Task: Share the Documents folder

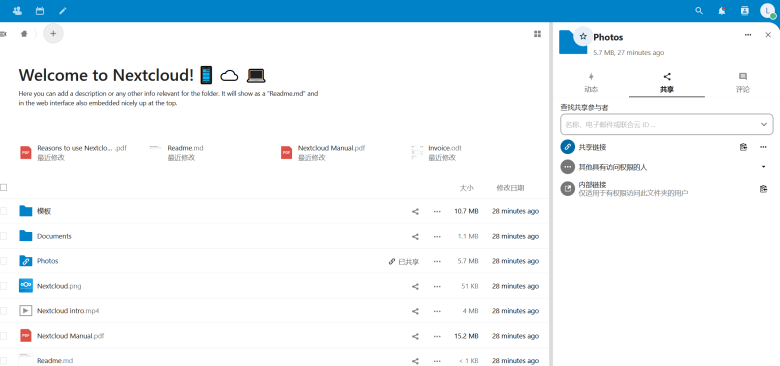Action: pyautogui.click(x=415, y=236)
